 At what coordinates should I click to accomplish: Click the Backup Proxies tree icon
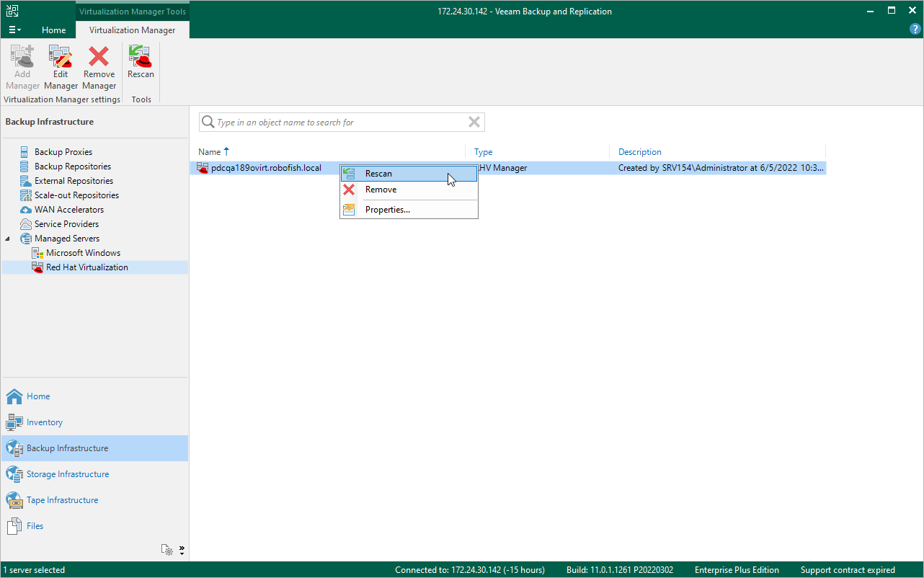coord(26,152)
